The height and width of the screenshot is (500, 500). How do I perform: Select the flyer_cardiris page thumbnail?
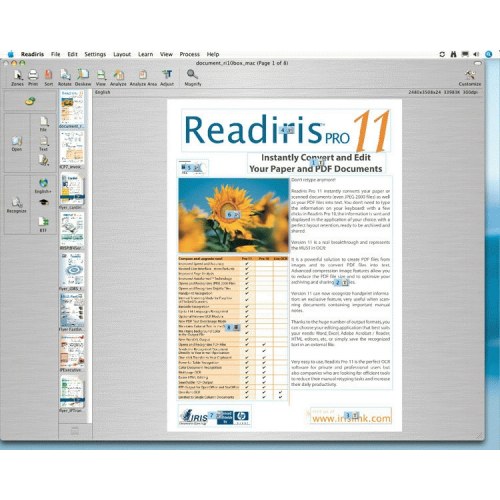pyautogui.click(x=72, y=191)
